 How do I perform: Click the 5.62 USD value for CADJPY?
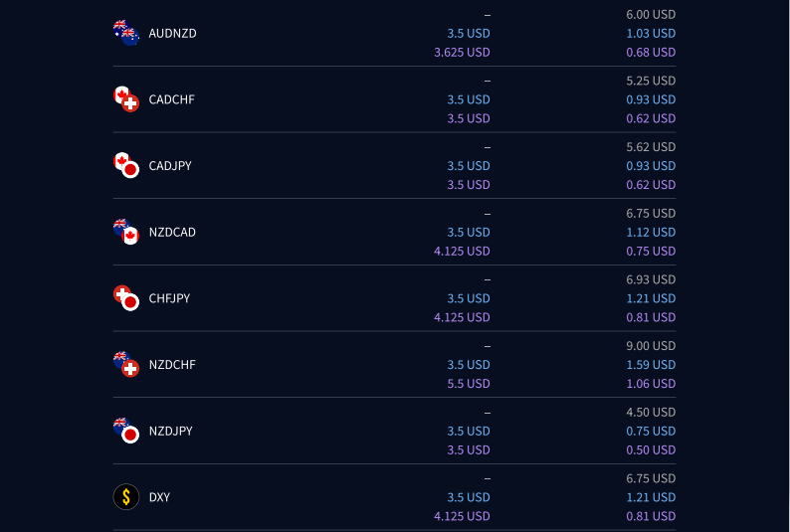point(651,147)
